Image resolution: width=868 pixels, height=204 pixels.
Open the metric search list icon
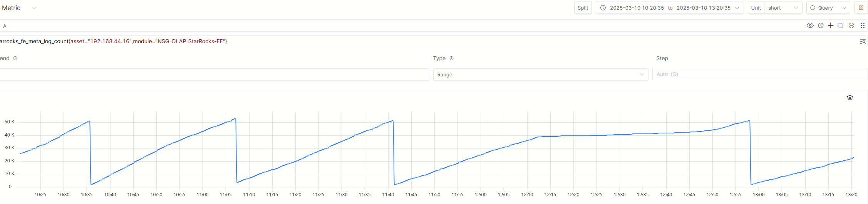pos(863,41)
